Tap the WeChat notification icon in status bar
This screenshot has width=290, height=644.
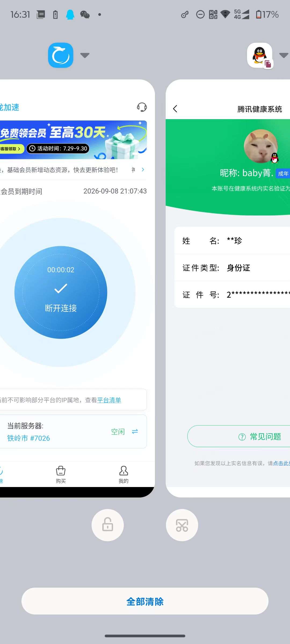(85, 14)
